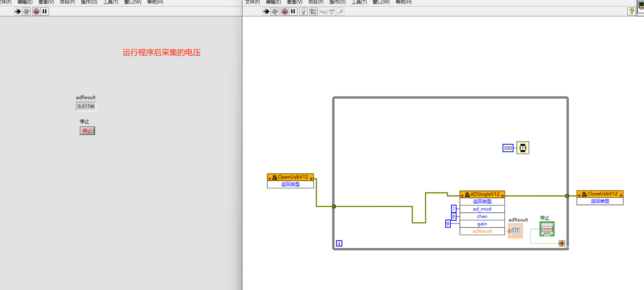Select the 300 wait time constant
Viewport: 644px width, 290px height.
point(508,148)
